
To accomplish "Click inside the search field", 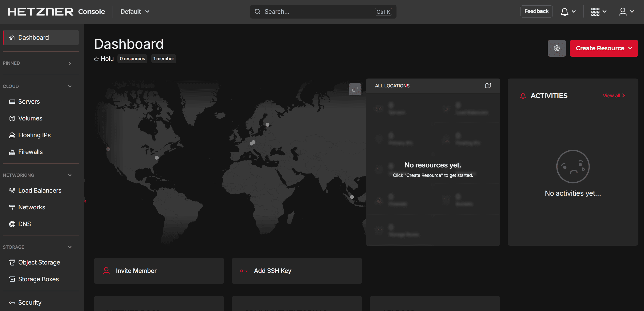I will click(x=305, y=11).
